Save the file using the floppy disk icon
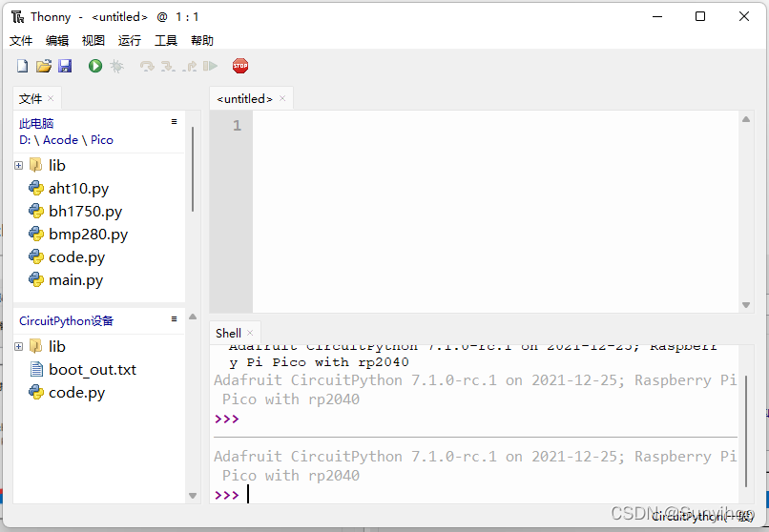Screen dimensions: 769x532 [65, 66]
